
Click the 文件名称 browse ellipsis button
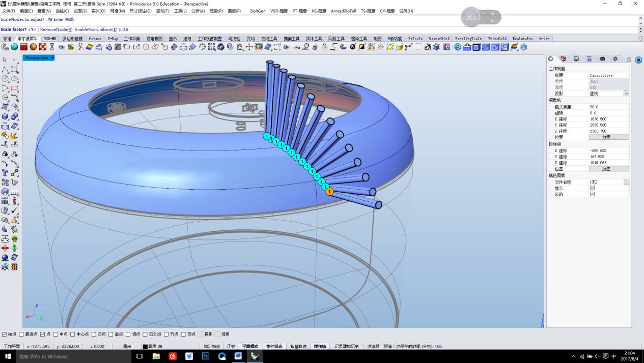pyautogui.click(x=626, y=182)
